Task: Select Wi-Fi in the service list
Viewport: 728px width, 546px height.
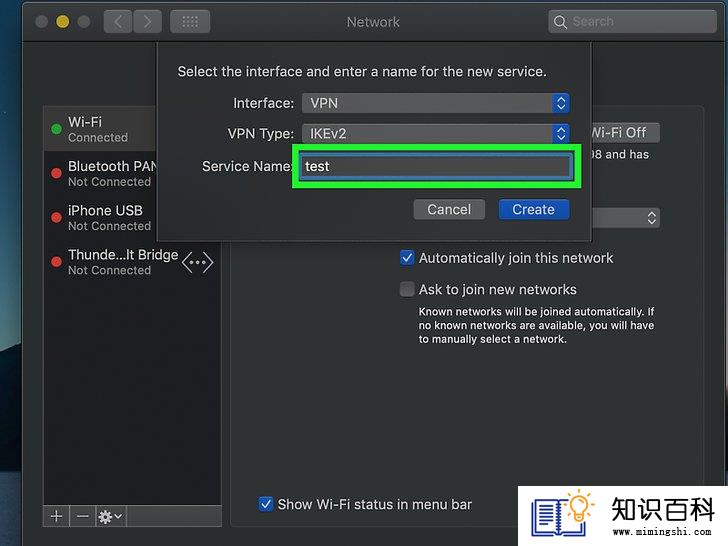Action: (x=100, y=129)
